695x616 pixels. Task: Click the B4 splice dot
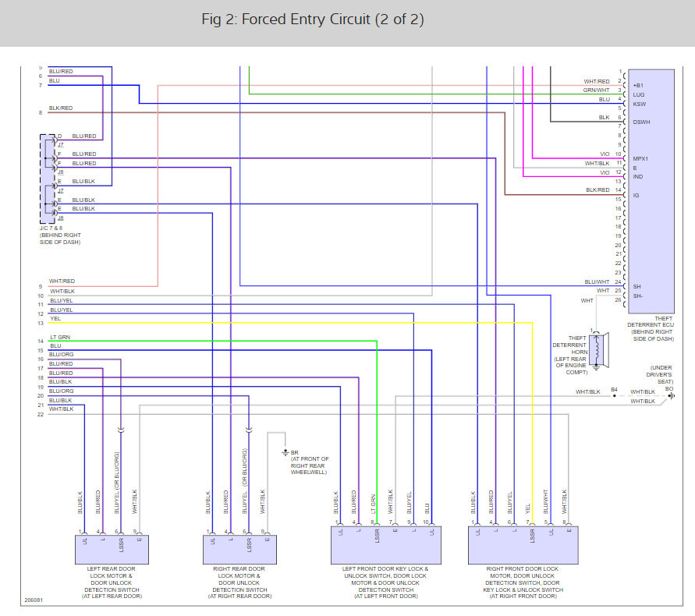(x=615, y=396)
